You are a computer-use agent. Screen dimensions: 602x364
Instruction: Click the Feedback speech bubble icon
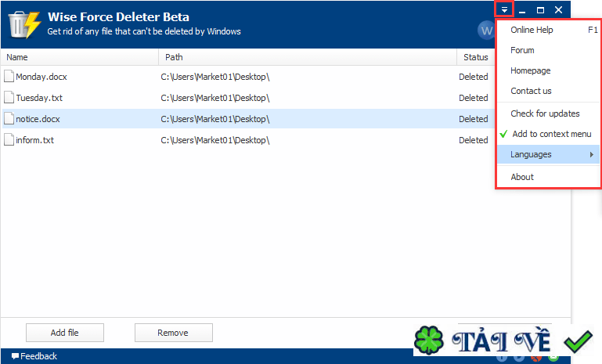15,356
